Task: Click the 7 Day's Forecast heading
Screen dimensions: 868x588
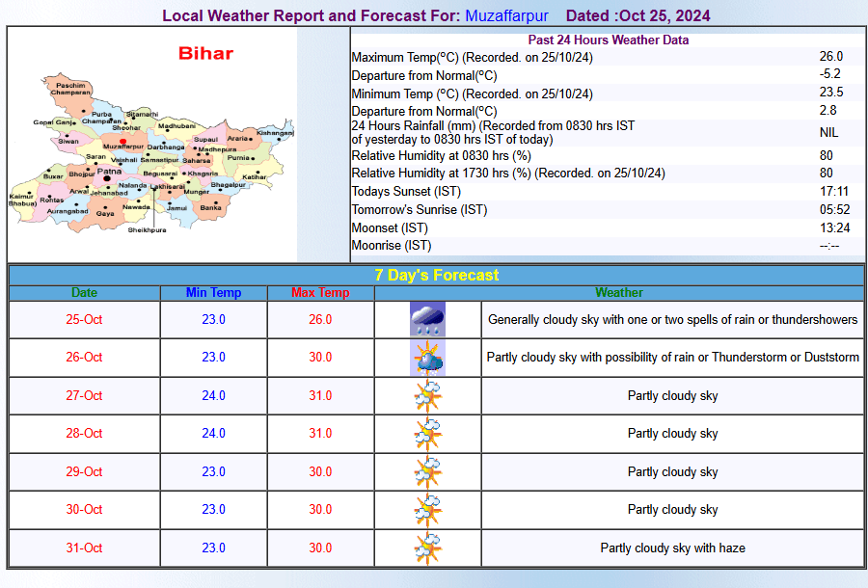Action: click(436, 276)
